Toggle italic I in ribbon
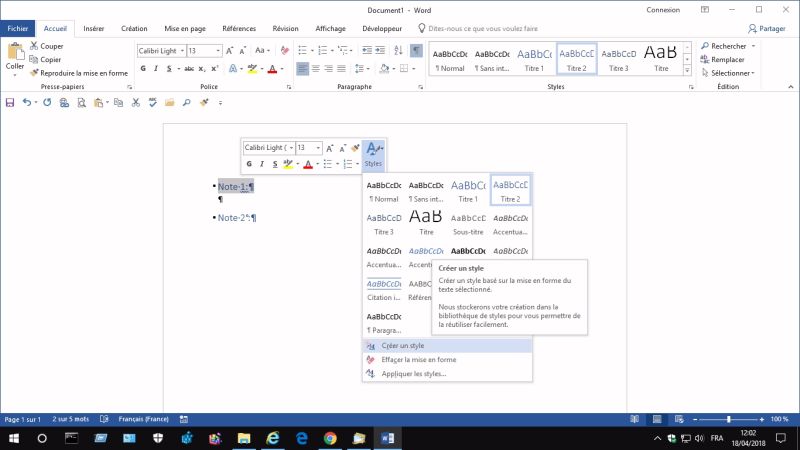Image resolution: width=800 pixels, height=450 pixels. pos(156,68)
